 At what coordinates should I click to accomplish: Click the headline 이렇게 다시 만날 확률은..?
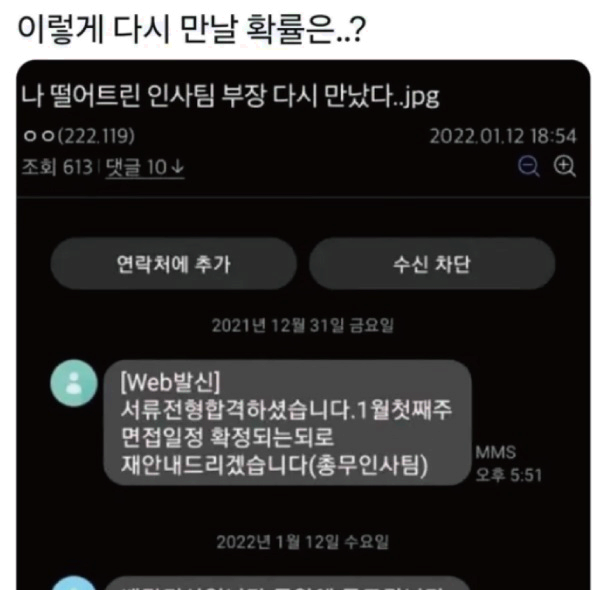coord(192,29)
